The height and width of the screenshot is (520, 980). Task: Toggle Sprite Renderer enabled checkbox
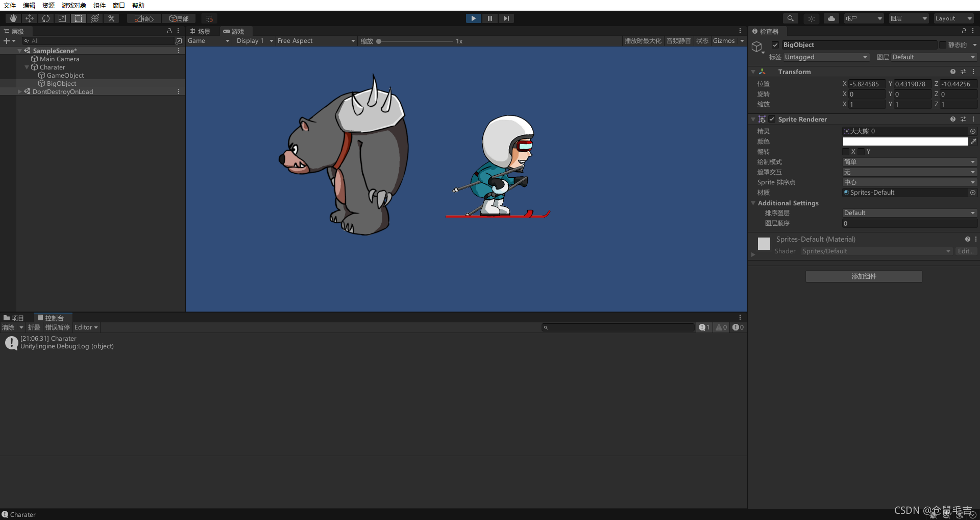(772, 119)
